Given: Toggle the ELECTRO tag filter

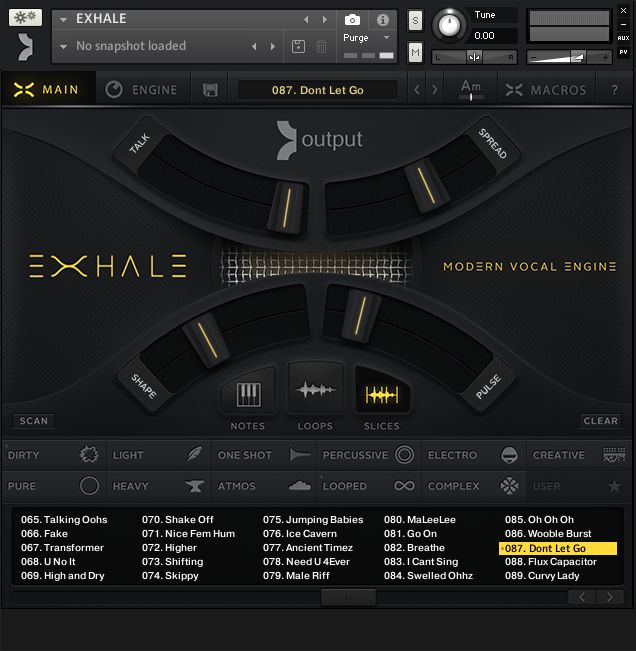Looking at the screenshot, I should (473, 455).
